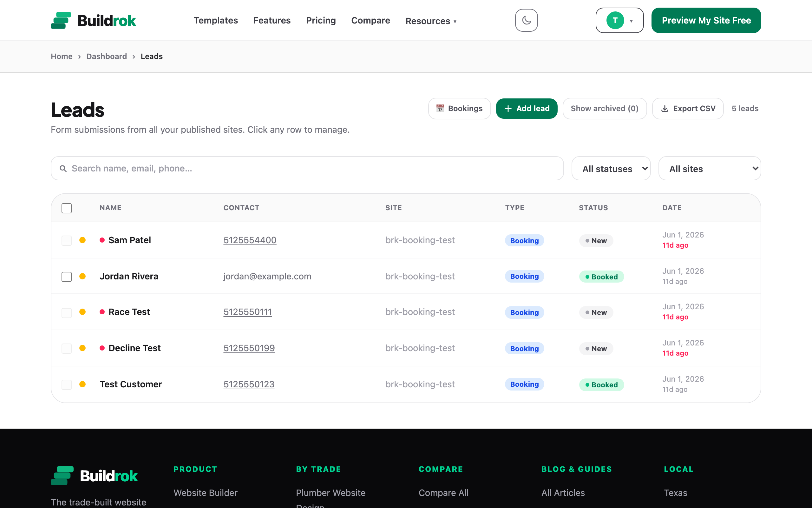Open the user account dropdown arrow

click(x=631, y=21)
